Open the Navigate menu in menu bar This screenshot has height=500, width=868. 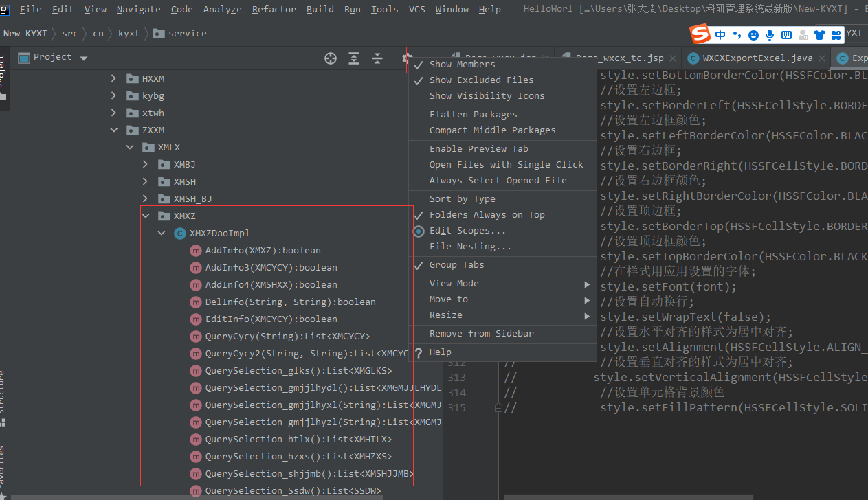(x=138, y=9)
